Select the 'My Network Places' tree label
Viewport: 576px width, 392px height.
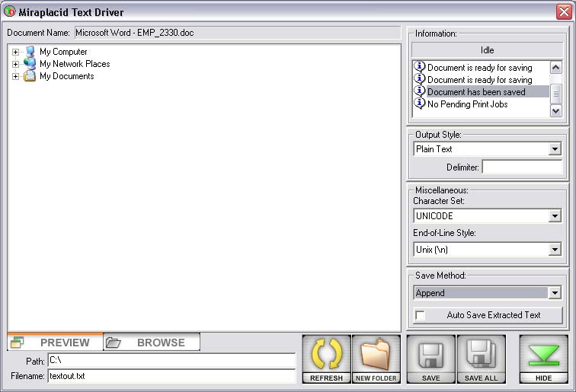(x=75, y=64)
